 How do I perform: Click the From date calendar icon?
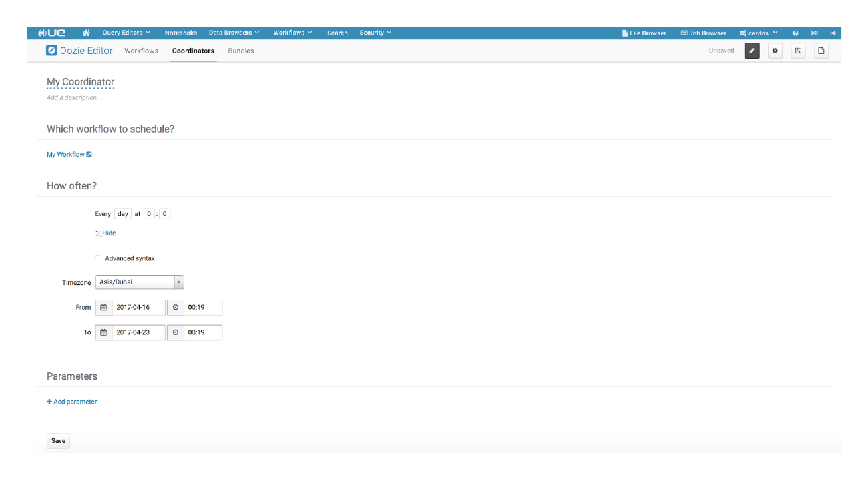click(x=103, y=308)
